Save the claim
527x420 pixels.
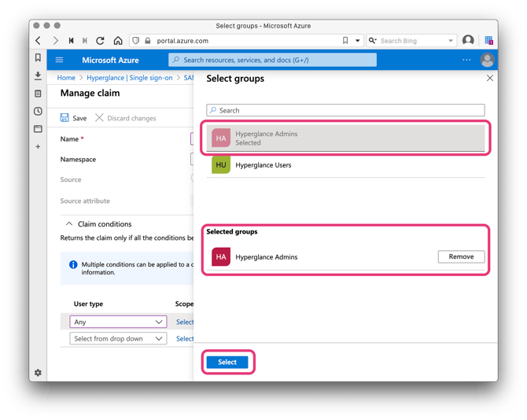click(73, 118)
